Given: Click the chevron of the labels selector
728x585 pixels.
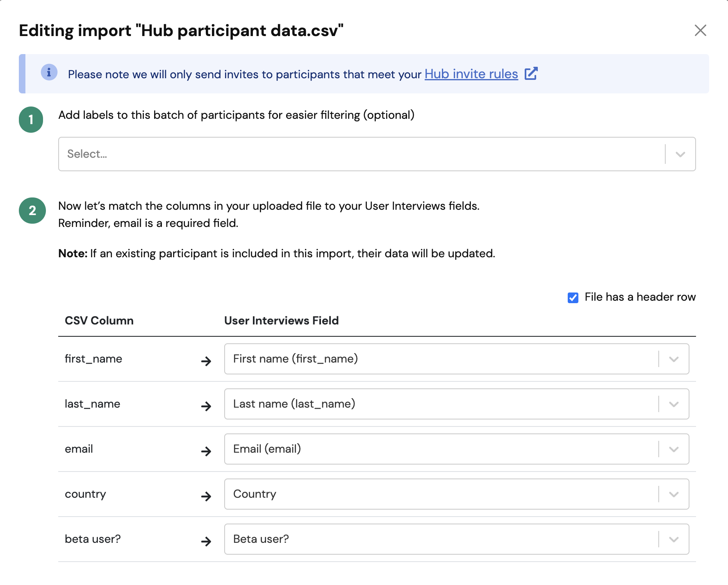Looking at the screenshot, I should click(680, 154).
